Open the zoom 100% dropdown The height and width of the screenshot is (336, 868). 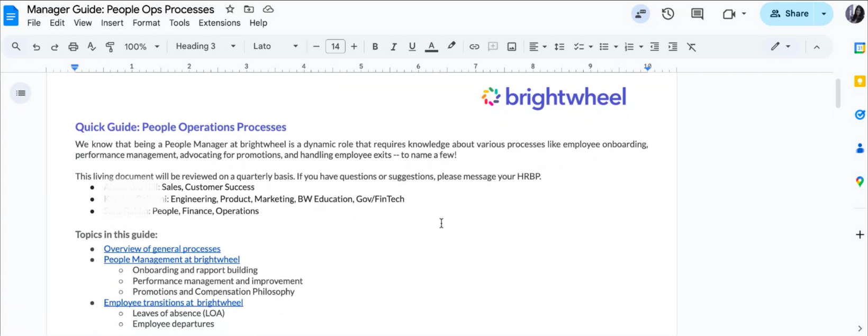141,47
